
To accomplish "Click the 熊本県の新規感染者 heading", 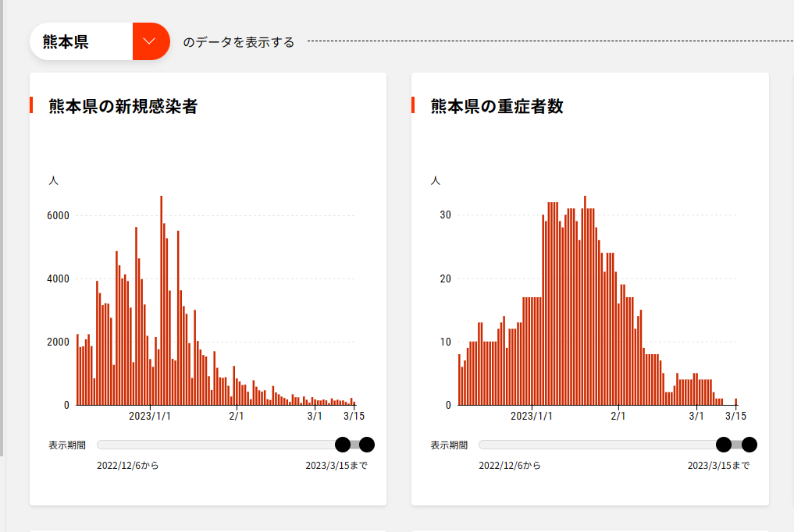I will (x=123, y=106).
